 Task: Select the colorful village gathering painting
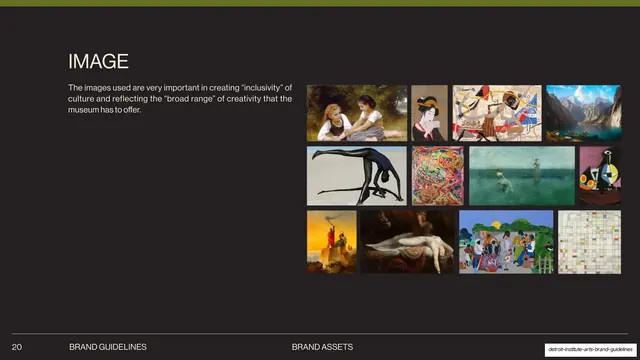point(506,242)
